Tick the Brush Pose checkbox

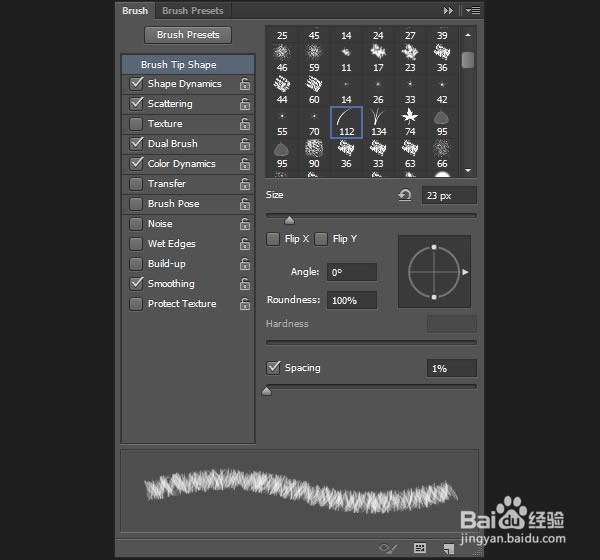pyautogui.click(x=136, y=204)
